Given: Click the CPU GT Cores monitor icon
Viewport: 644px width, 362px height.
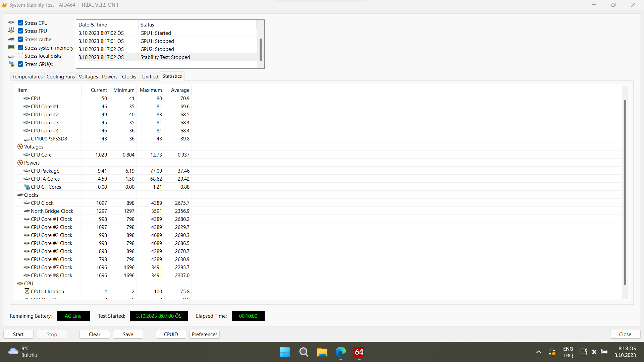Looking at the screenshot, I should 27,187.
